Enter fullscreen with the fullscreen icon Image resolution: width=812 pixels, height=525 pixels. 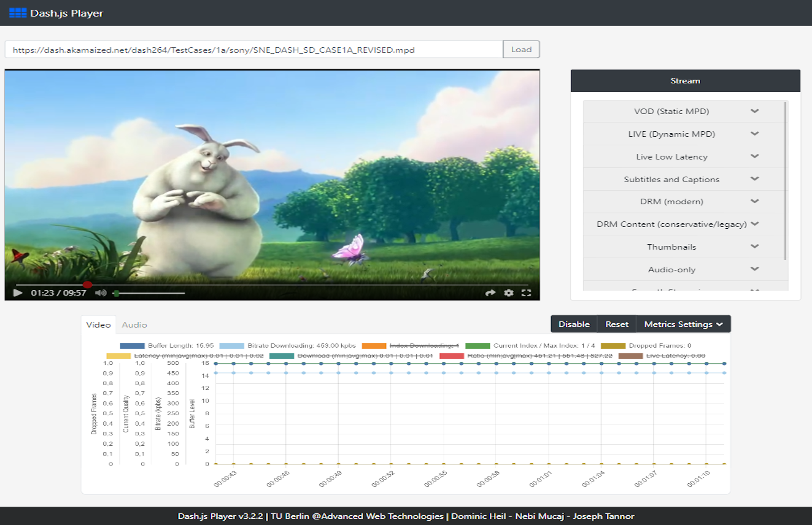pyautogui.click(x=526, y=293)
